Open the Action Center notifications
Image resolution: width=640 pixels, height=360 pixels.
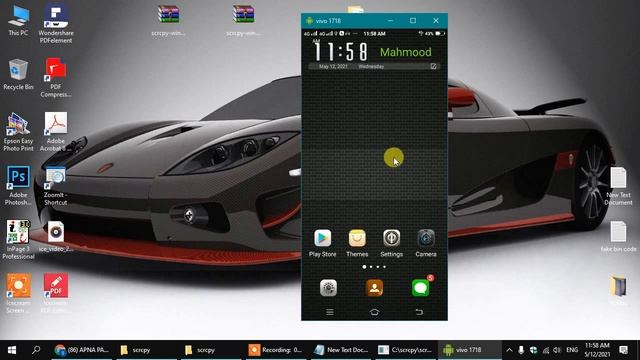(x=623, y=350)
